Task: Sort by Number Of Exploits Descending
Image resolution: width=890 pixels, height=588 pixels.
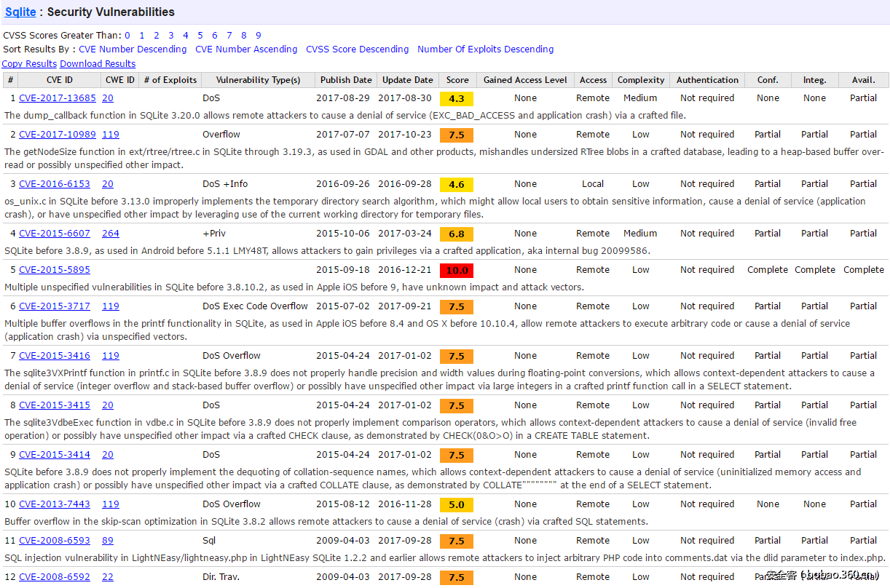Action: point(485,49)
